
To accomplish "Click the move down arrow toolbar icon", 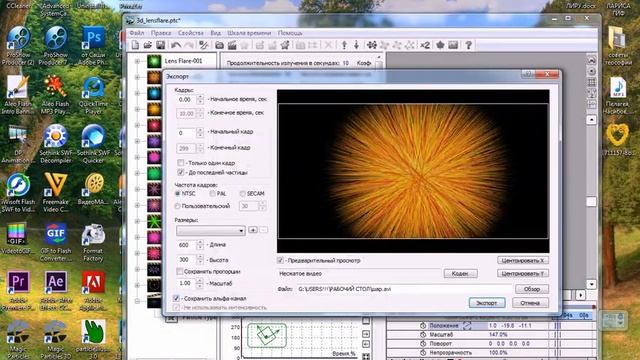I will 356,45.
